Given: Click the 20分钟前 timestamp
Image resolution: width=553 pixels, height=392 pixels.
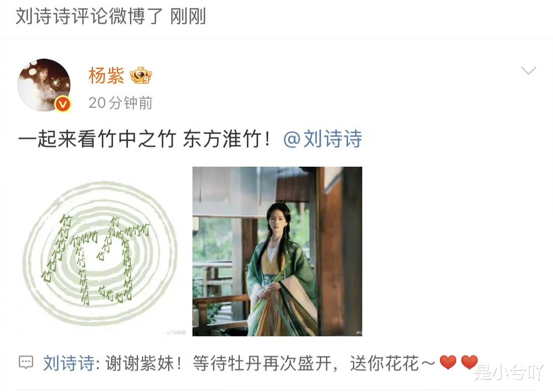Looking at the screenshot, I should (120, 103).
